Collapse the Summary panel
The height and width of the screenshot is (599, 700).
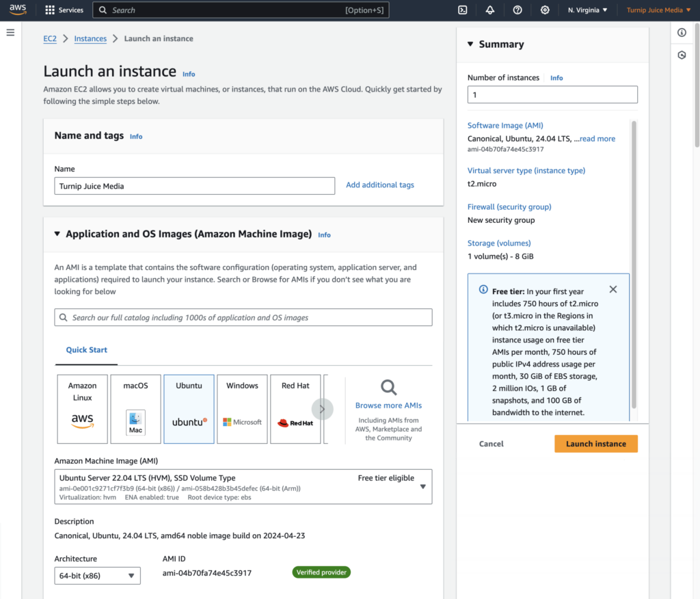pos(470,44)
